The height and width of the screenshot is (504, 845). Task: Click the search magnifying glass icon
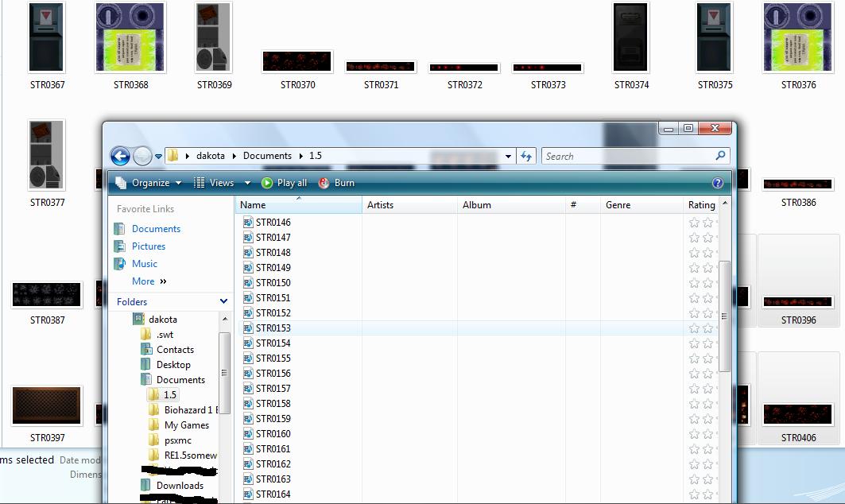click(x=720, y=156)
